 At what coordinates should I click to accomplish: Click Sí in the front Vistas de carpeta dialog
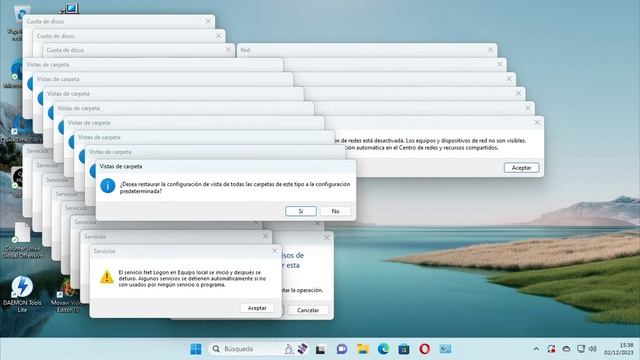(301, 211)
